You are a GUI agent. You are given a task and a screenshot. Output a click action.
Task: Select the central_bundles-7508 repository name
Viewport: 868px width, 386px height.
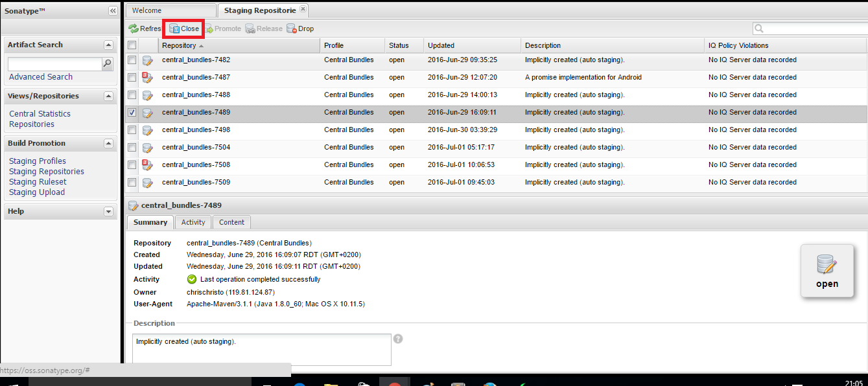pyautogui.click(x=196, y=165)
